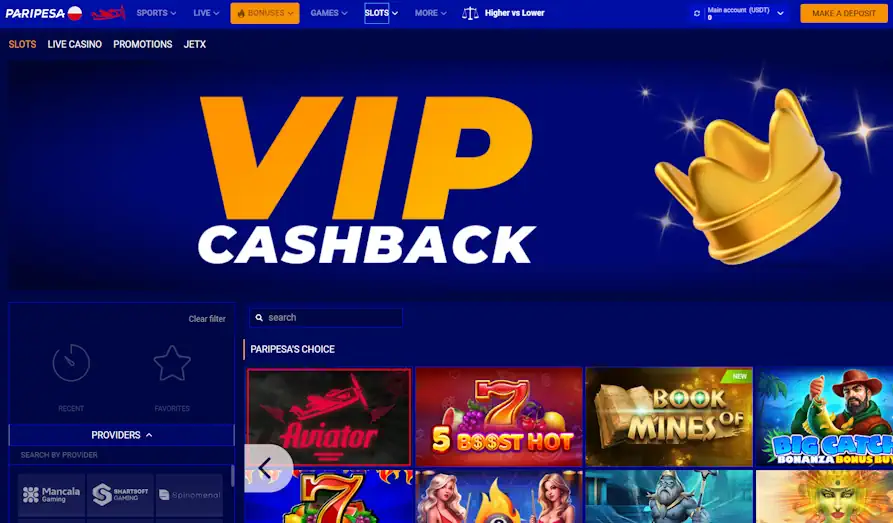Open the Recent games clock icon
The height and width of the screenshot is (523, 893).
tap(71, 362)
